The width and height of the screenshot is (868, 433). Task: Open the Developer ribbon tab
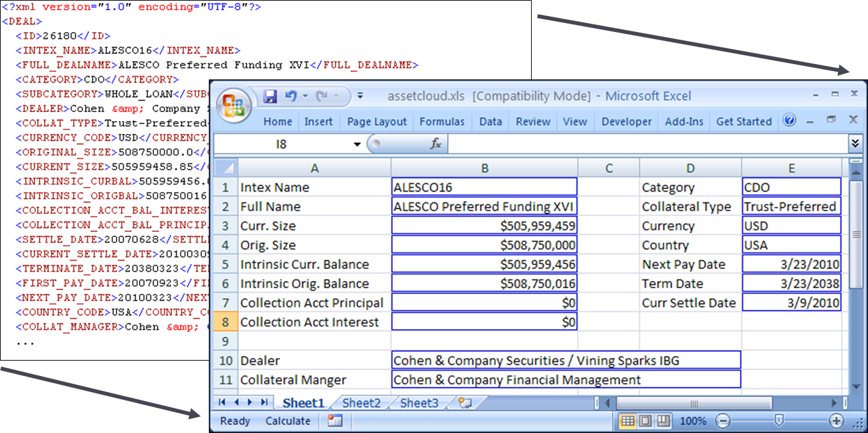pyautogui.click(x=626, y=122)
